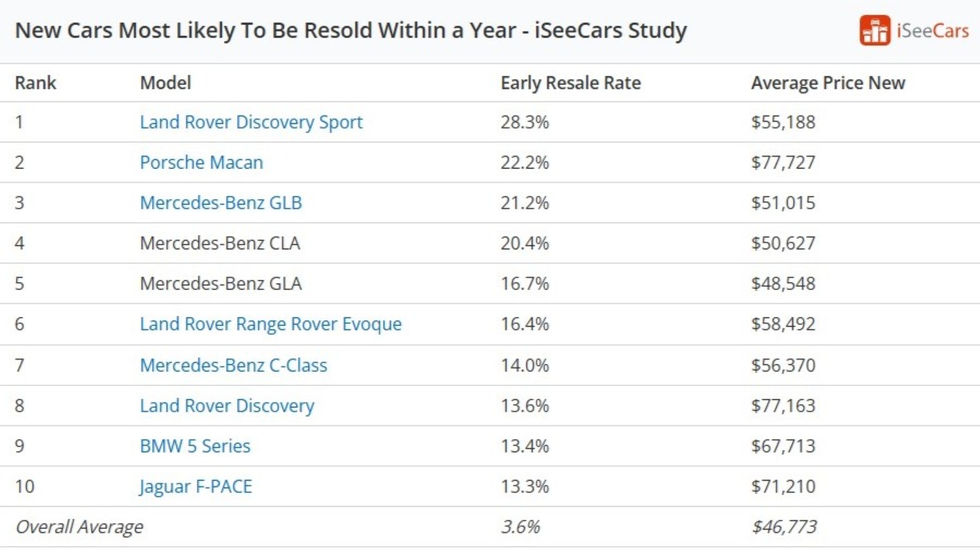The width and height of the screenshot is (980, 552).
Task: Open the Porsche Macan link
Action: (201, 162)
